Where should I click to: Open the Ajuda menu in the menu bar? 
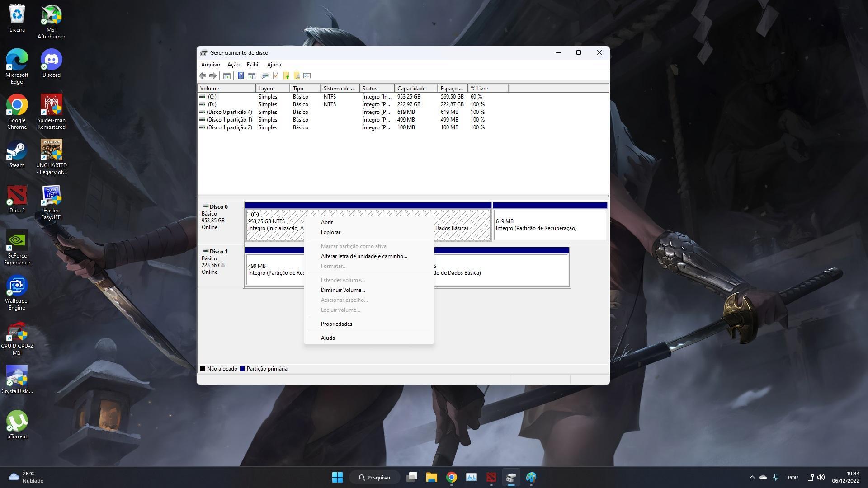(x=274, y=65)
